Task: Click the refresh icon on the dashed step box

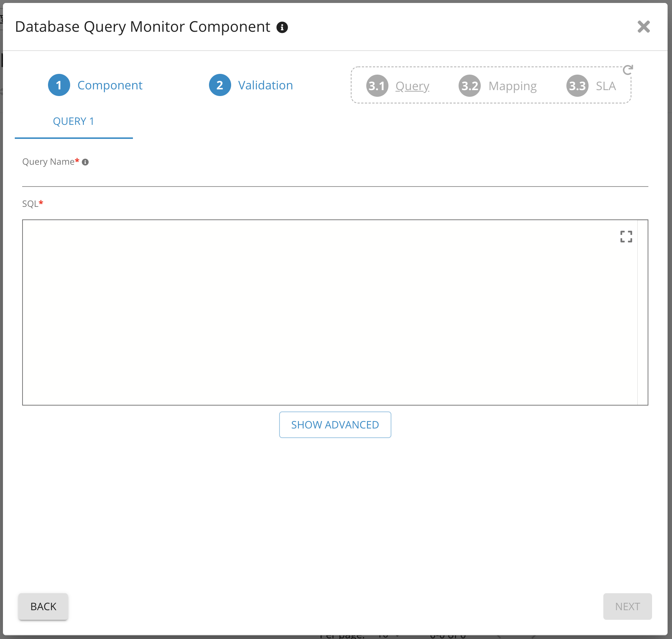Action: (x=628, y=70)
